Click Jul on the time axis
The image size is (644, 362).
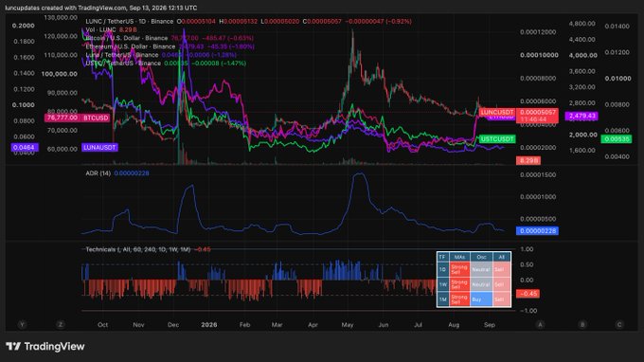tap(418, 325)
